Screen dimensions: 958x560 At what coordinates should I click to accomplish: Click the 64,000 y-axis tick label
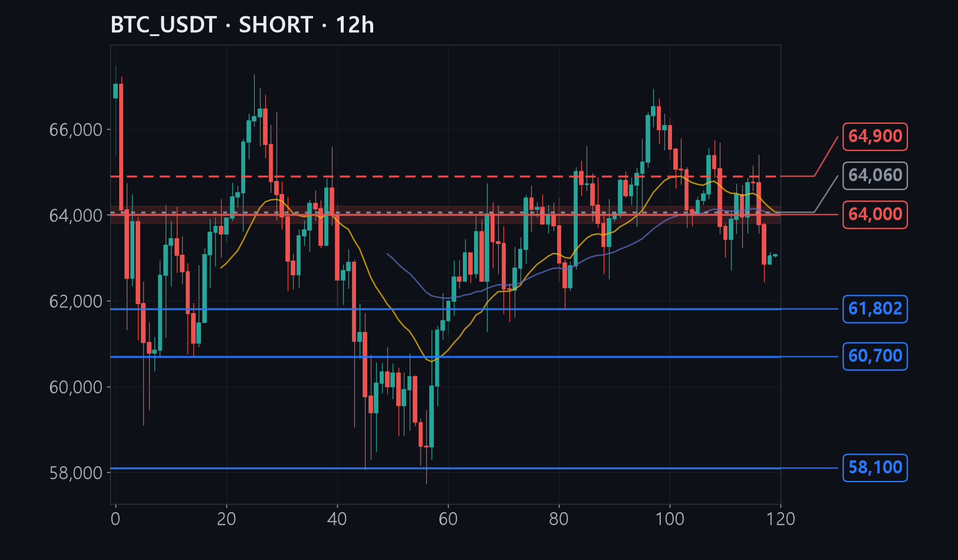(x=76, y=216)
